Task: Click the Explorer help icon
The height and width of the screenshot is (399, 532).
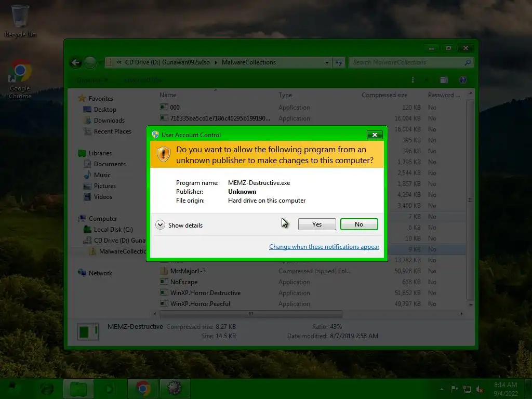Action: [462, 80]
